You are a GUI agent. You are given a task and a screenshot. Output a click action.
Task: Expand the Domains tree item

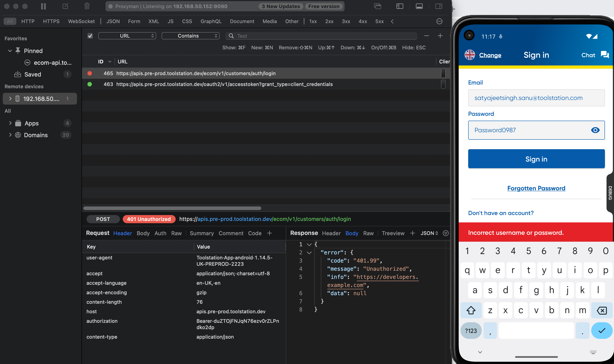pos(10,135)
